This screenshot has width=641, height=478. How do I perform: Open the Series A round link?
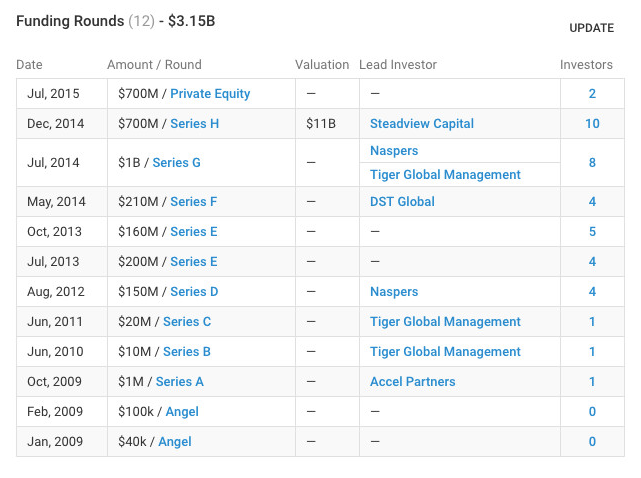(180, 382)
